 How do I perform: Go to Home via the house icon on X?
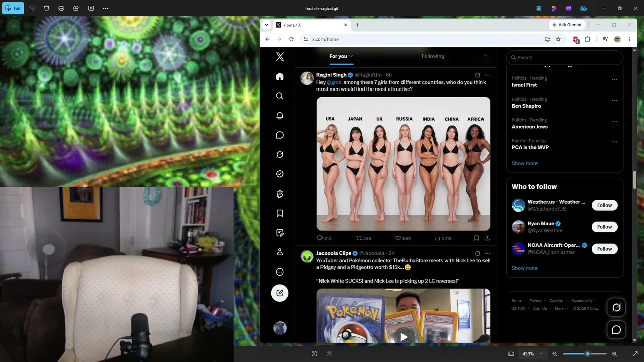pos(280,76)
